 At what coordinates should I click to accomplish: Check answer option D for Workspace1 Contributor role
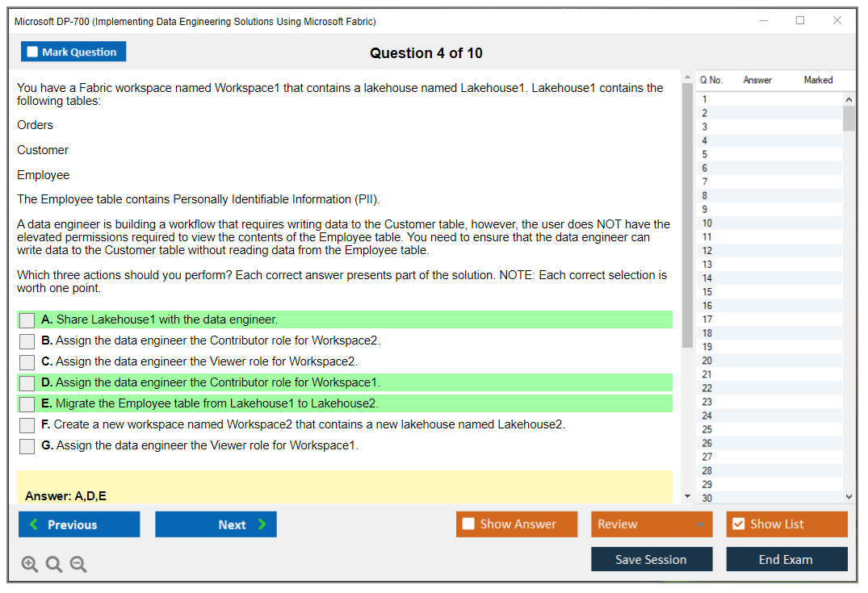pos(26,382)
